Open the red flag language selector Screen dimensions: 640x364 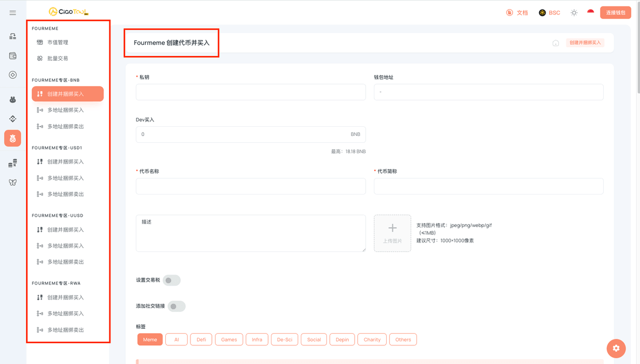point(590,12)
